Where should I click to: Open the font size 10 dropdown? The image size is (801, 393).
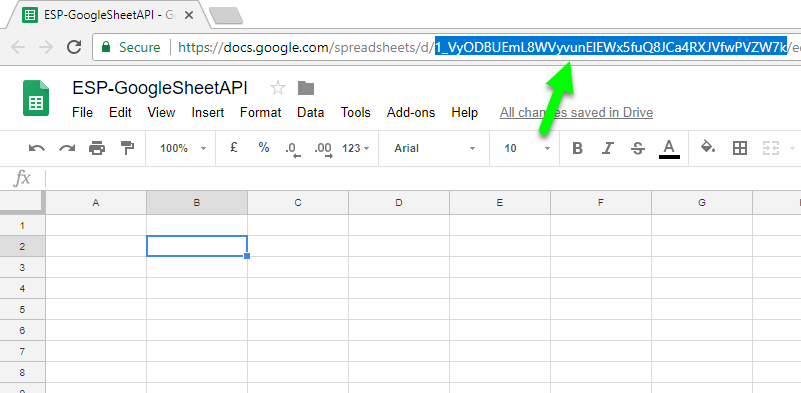527,148
